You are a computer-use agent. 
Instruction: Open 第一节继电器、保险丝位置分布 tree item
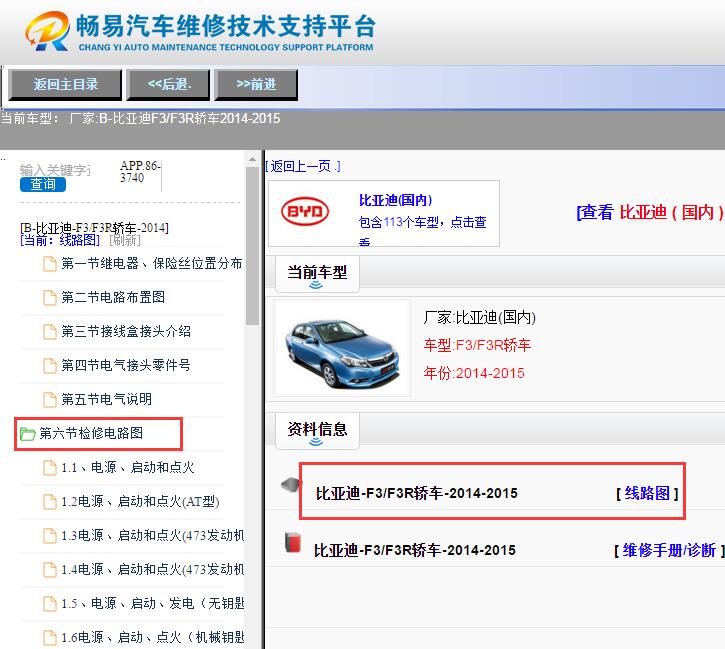point(152,263)
